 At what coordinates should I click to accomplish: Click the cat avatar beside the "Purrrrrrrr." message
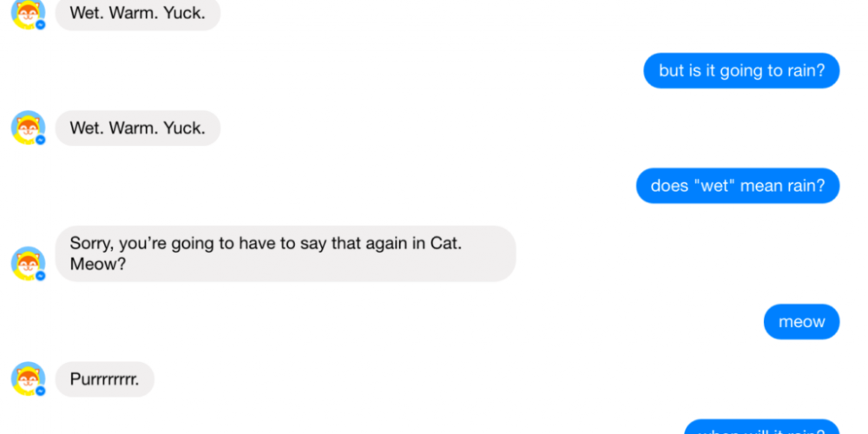tap(27, 378)
